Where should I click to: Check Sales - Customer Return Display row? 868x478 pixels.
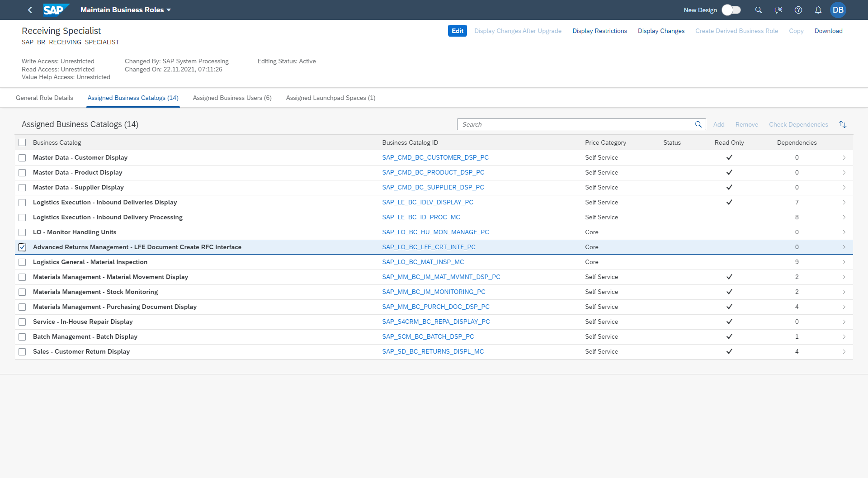[x=22, y=352]
